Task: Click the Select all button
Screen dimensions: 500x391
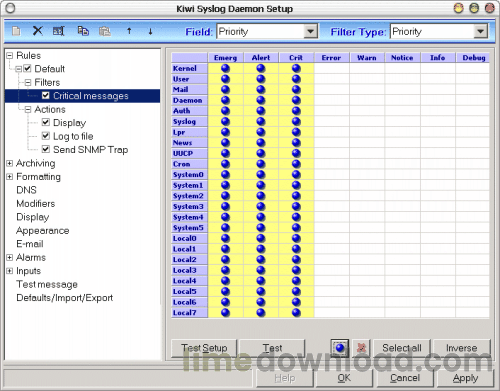Action: coord(402,348)
